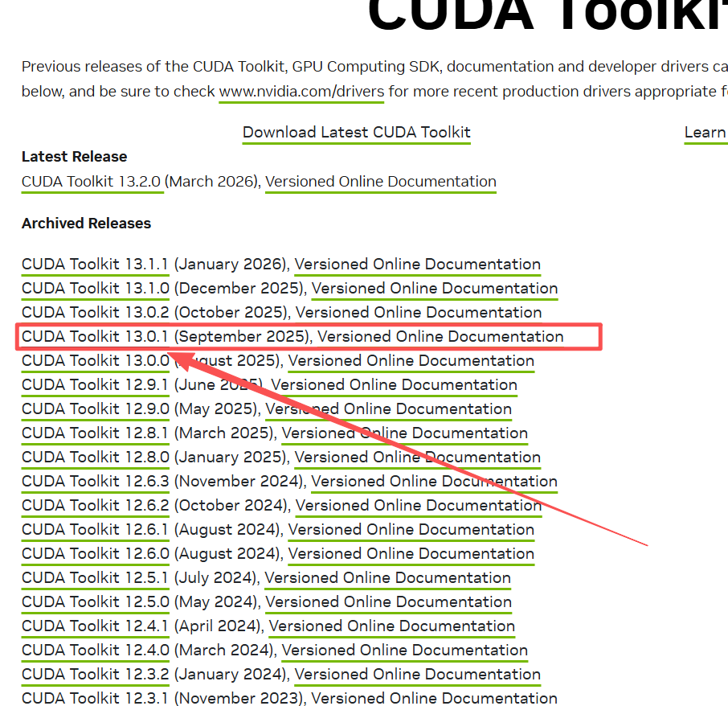728x706 pixels.
Task: Open documentation link for CUDA 12.3.2
Action: coord(417,675)
